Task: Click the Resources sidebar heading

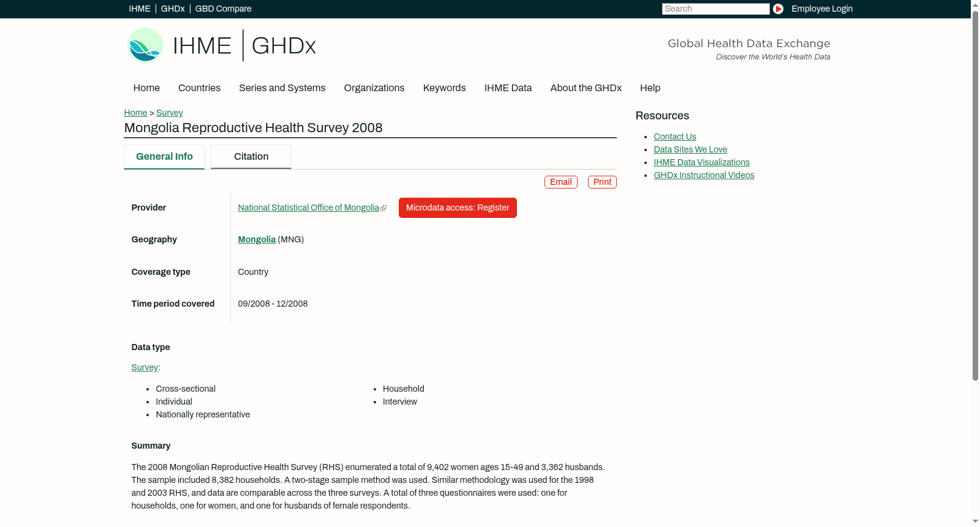Action: click(x=662, y=116)
